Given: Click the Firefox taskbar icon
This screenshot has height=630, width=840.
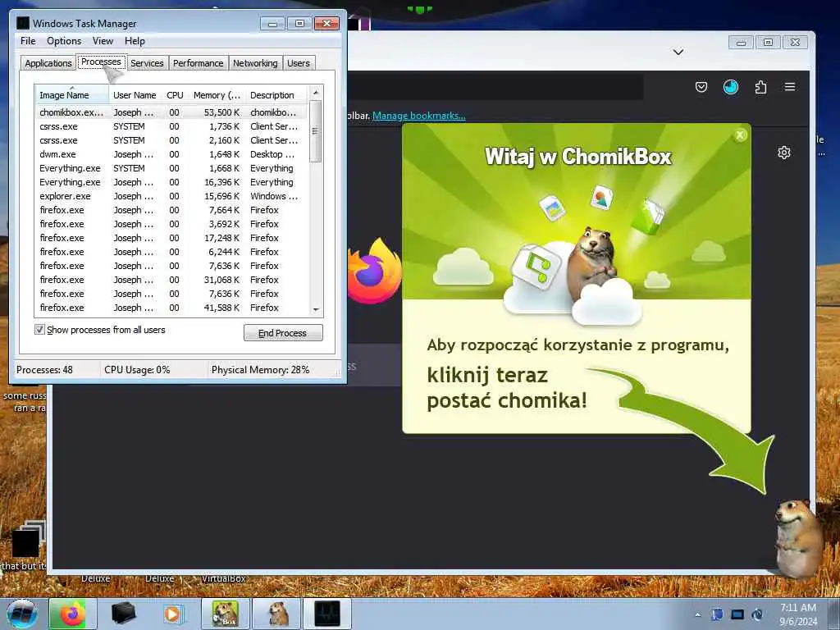Looking at the screenshot, I should (x=72, y=614).
